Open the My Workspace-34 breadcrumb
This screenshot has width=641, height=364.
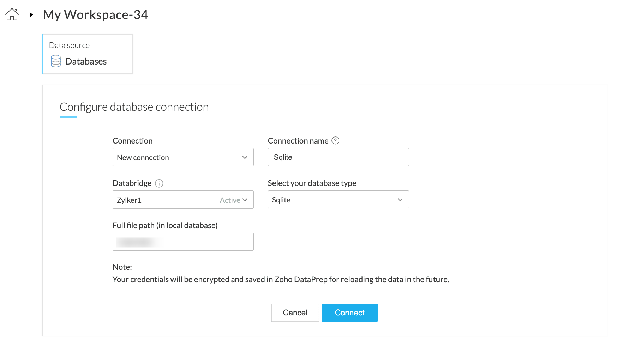(x=95, y=15)
